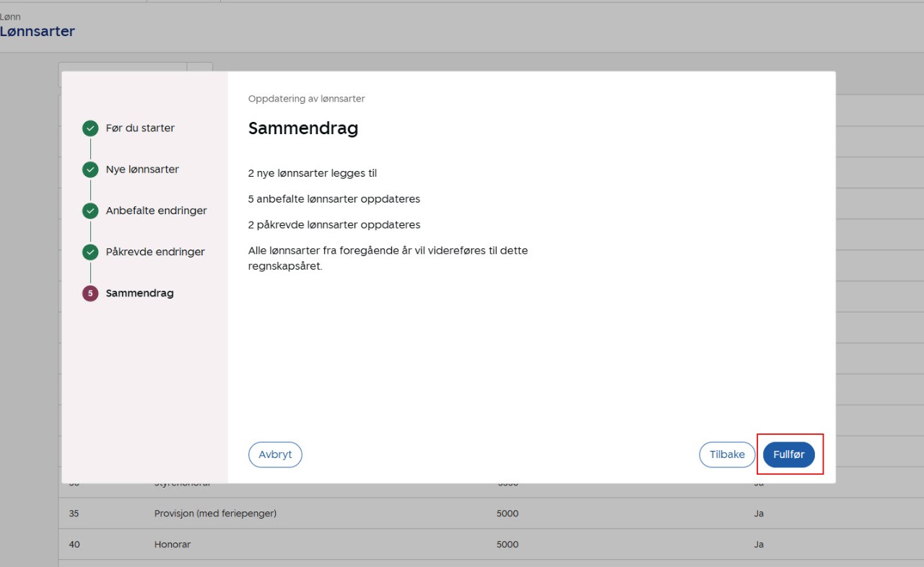Select the Sammendrag step label
The height and width of the screenshot is (567, 924).
click(139, 294)
